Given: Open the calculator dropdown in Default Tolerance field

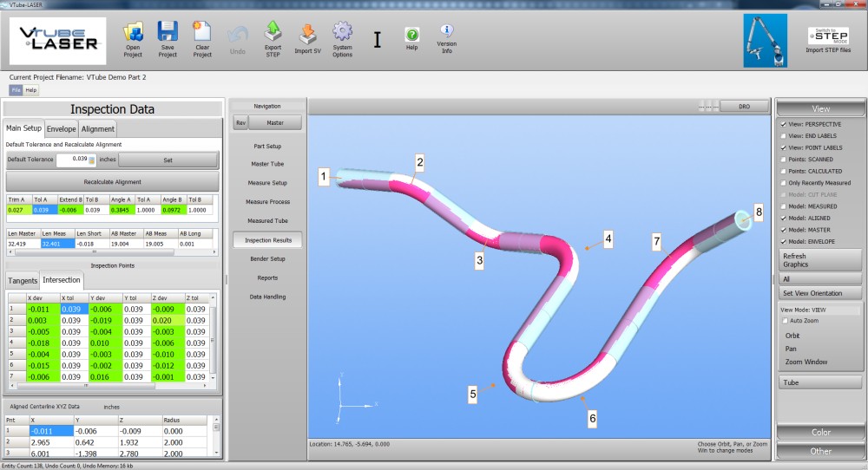Looking at the screenshot, I should coord(91,160).
